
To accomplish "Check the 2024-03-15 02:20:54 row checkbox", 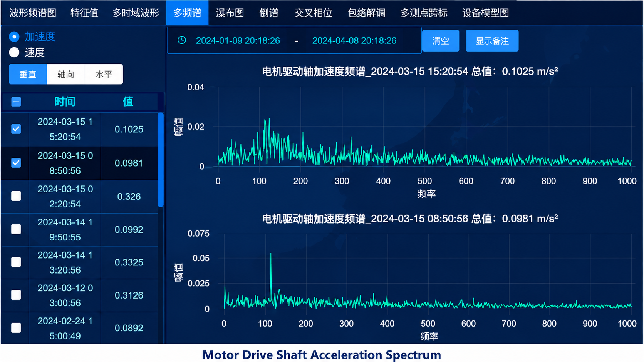I will tap(16, 196).
